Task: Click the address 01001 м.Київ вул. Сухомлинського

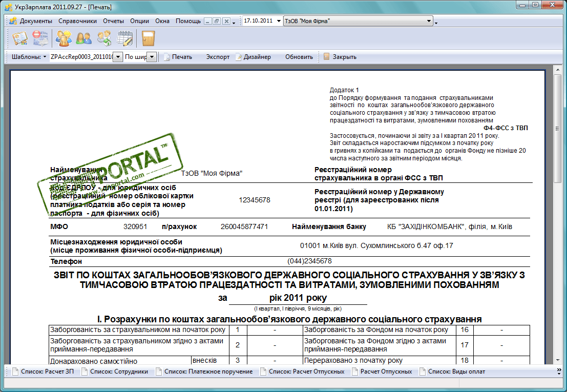Action: click(376, 246)
